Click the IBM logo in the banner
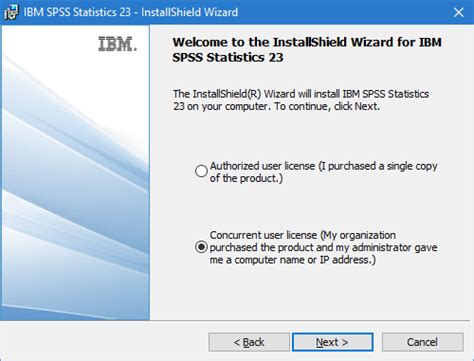 (117, 44)
